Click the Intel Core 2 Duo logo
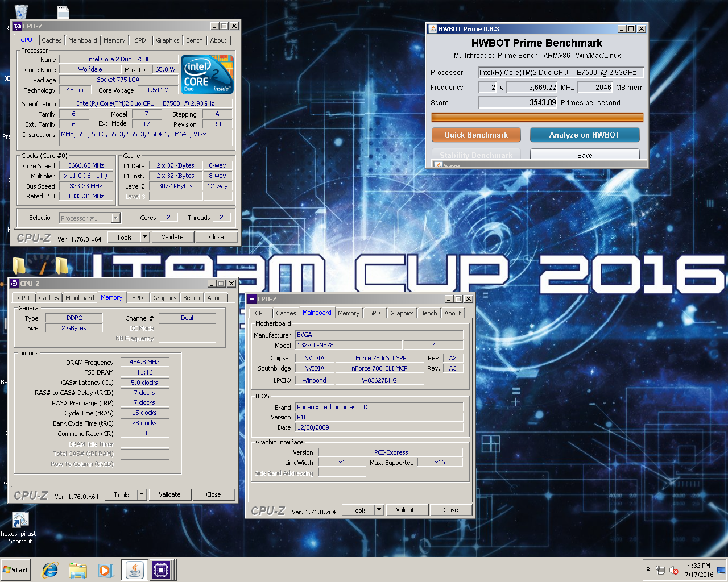This screenshot has width=728, height=582. click(x=207, y=74)
